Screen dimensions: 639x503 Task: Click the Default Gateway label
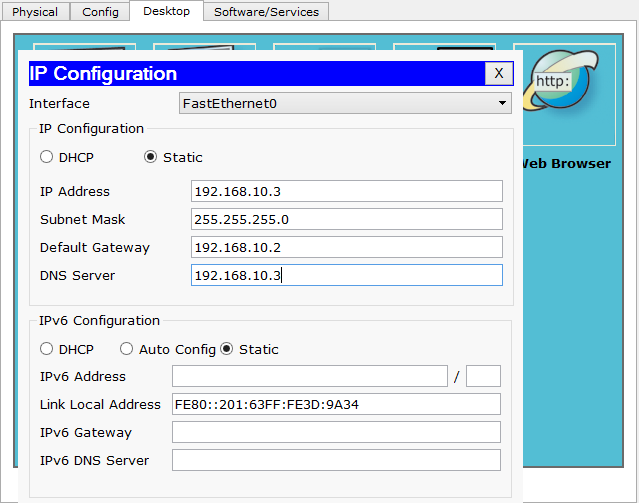coord(95,247)
